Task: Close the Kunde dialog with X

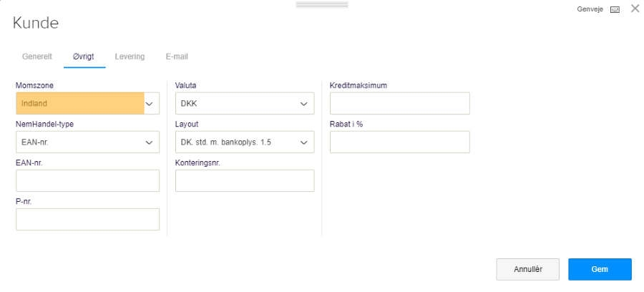Action: [635, 9]
